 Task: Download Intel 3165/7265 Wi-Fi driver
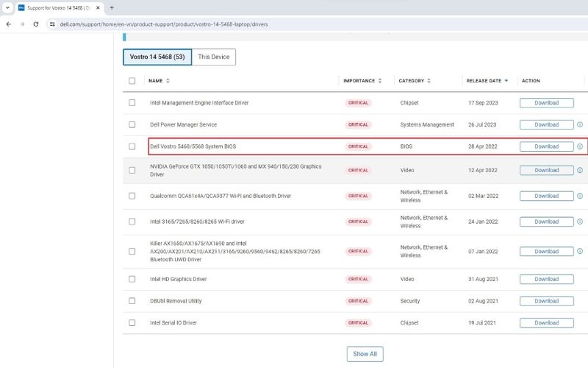546,222
